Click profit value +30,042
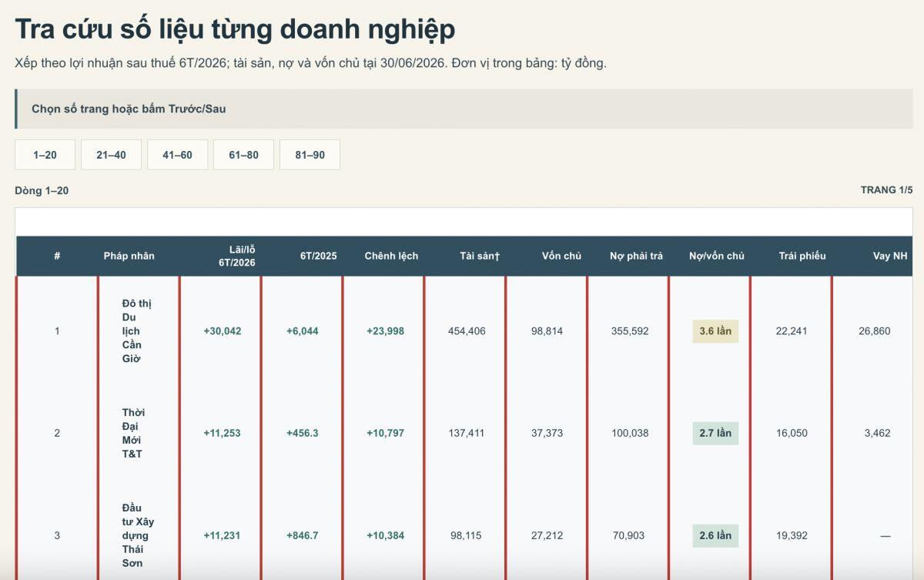 click(x=223, y=331)
